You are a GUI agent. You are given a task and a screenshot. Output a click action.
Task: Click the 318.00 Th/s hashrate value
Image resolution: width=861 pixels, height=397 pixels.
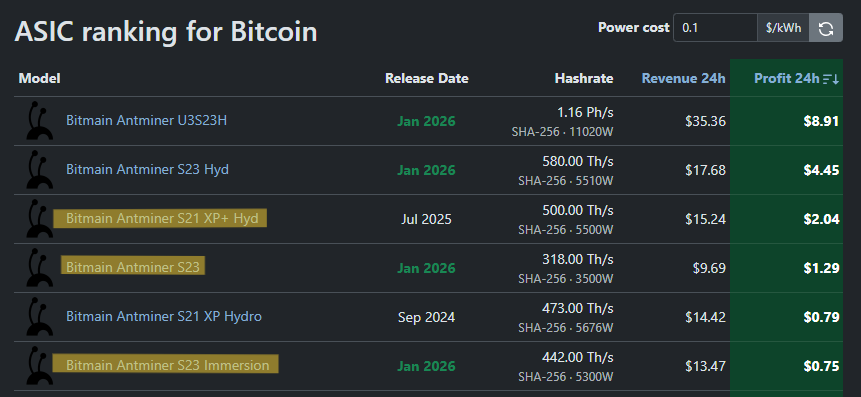click(578, 259)
